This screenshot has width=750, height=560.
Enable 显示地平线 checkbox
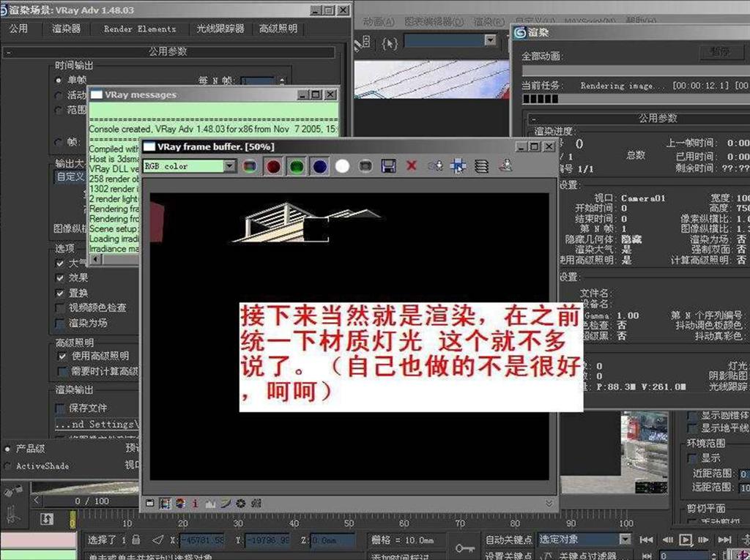pos(691,428)
